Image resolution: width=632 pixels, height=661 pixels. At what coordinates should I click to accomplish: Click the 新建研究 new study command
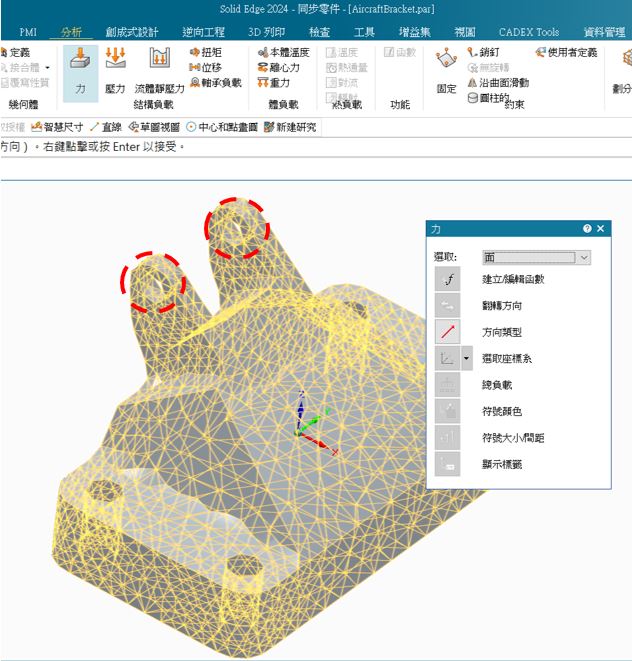pyautogui.click(x=290, y=127)
